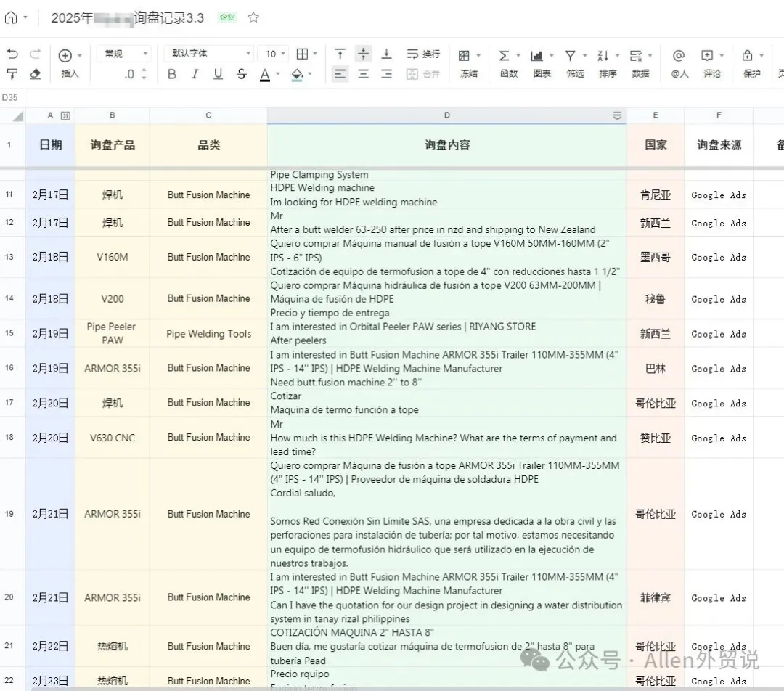
Task: Open the filter dropdown arrow
Action: click(584, 55)
